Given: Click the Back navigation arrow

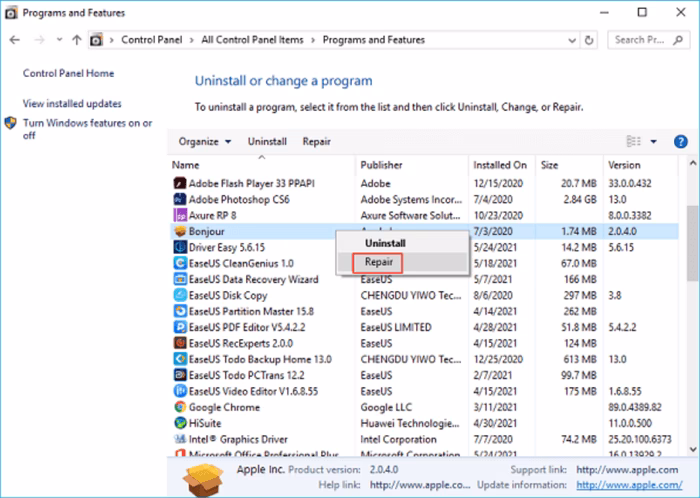Looking at the screenshot, I should pyautogui.click(x=15, y=40).
